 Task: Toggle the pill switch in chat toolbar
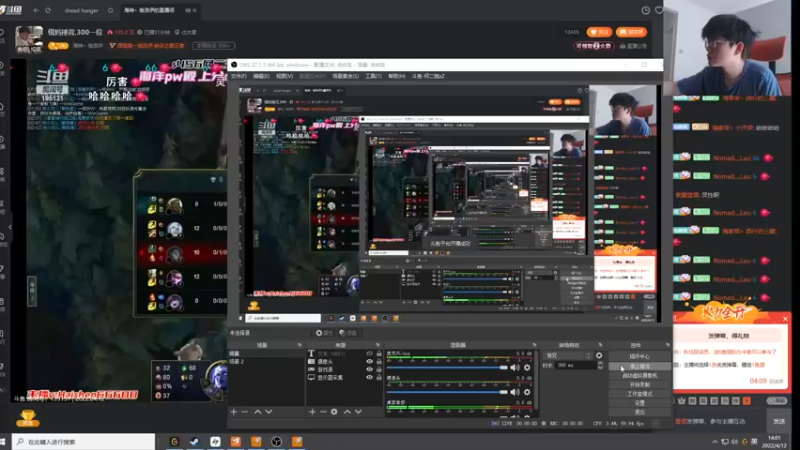point(777,401)
